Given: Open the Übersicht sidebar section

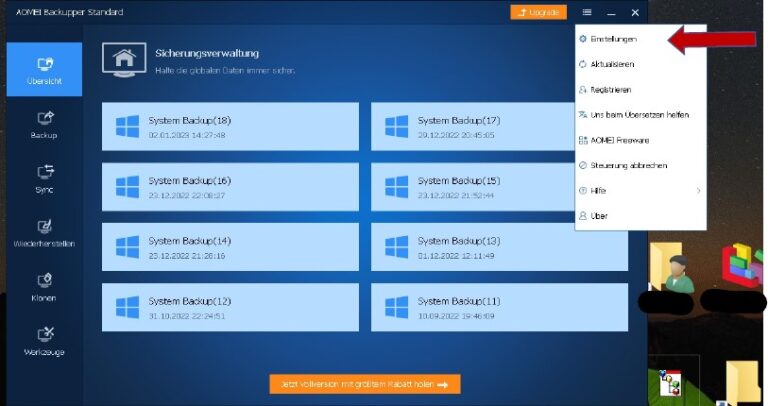Looking at the screenshot, I should tap(44, 69).
